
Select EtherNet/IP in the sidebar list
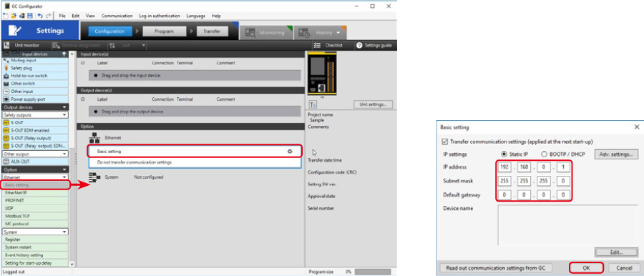(35, 192)
